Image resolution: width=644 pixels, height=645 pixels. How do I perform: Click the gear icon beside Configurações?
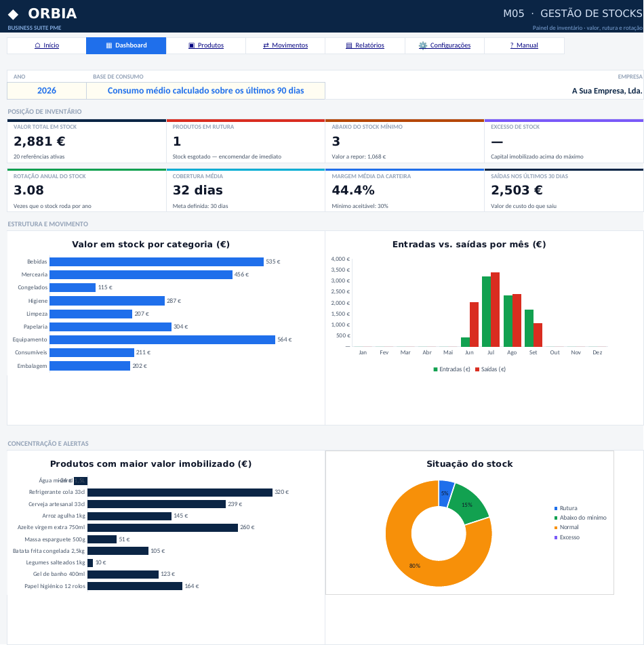click(423, 45)
